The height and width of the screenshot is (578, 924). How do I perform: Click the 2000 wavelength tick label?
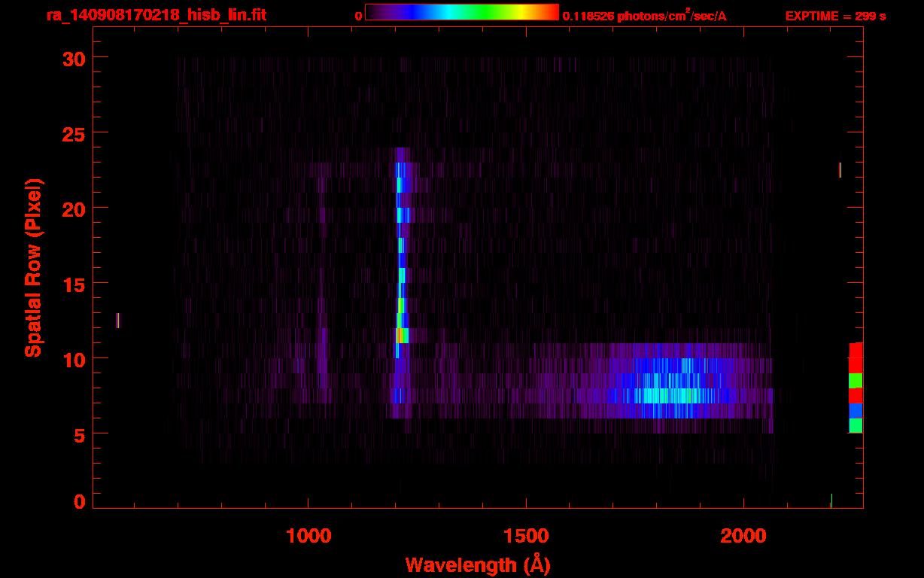coord(744,537)
